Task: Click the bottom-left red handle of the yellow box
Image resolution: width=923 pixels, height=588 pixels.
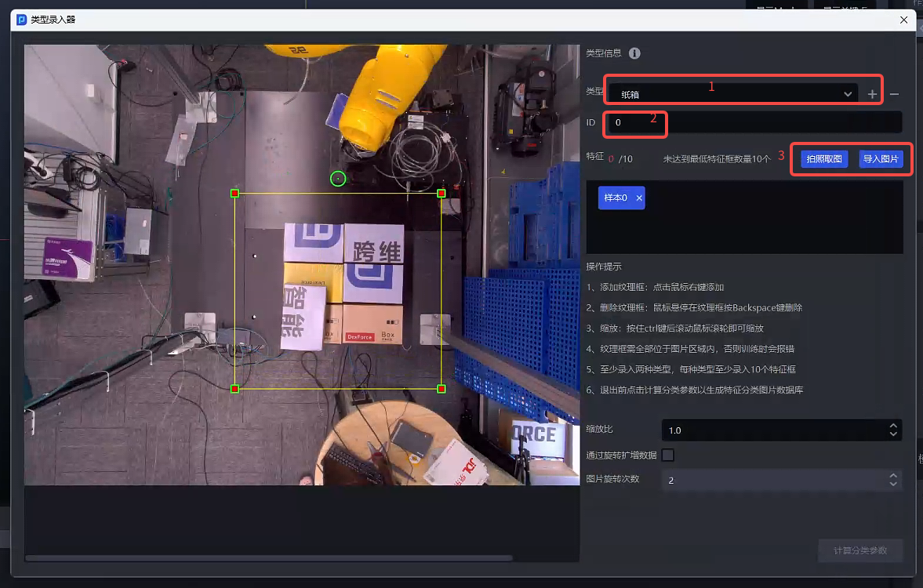Action: 234,389
